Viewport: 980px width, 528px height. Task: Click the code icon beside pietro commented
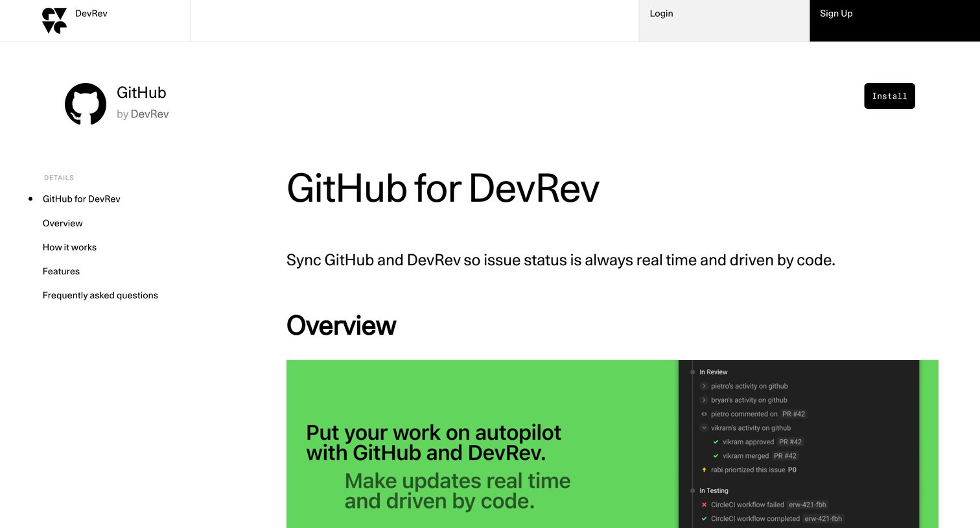click(x=704, y=414)
